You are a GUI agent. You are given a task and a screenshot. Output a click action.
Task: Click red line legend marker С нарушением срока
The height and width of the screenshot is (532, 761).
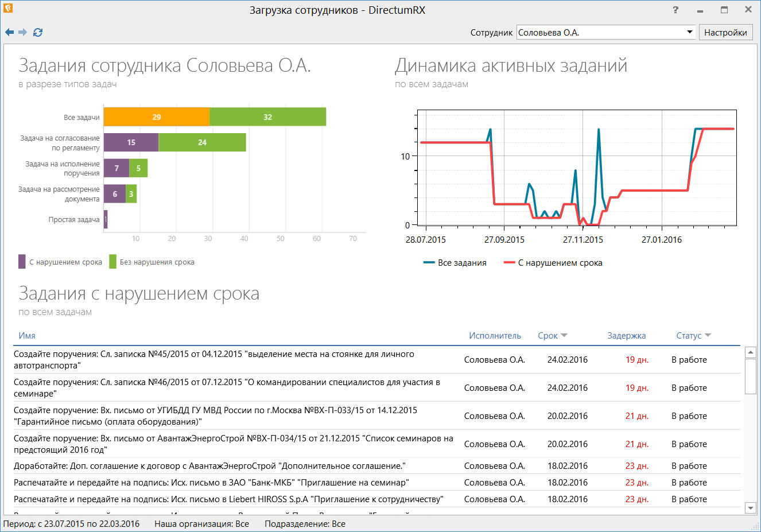pyautogui.click(x=509, y=263)
